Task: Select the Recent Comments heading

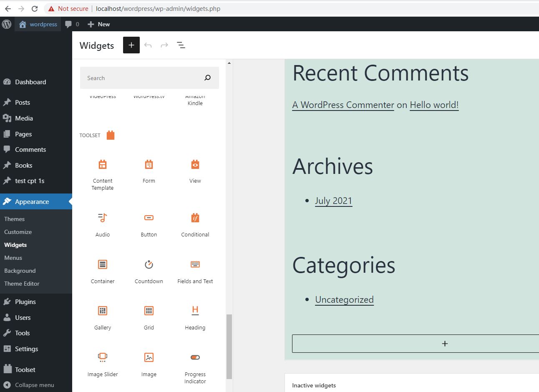Action: tap(381, 73)
